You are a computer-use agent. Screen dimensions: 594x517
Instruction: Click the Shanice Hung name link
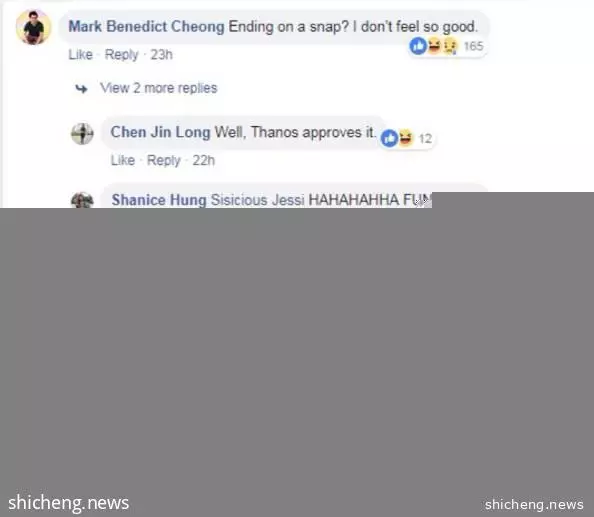point(159,200)
